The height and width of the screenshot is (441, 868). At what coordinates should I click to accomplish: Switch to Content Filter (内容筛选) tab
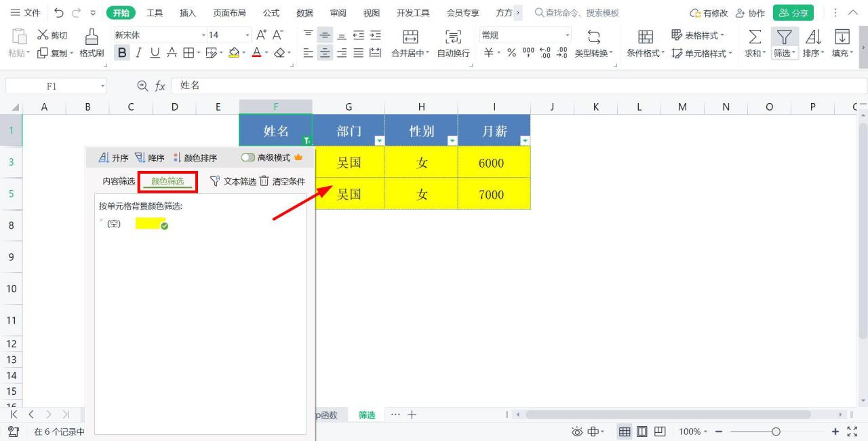[119, 181]
